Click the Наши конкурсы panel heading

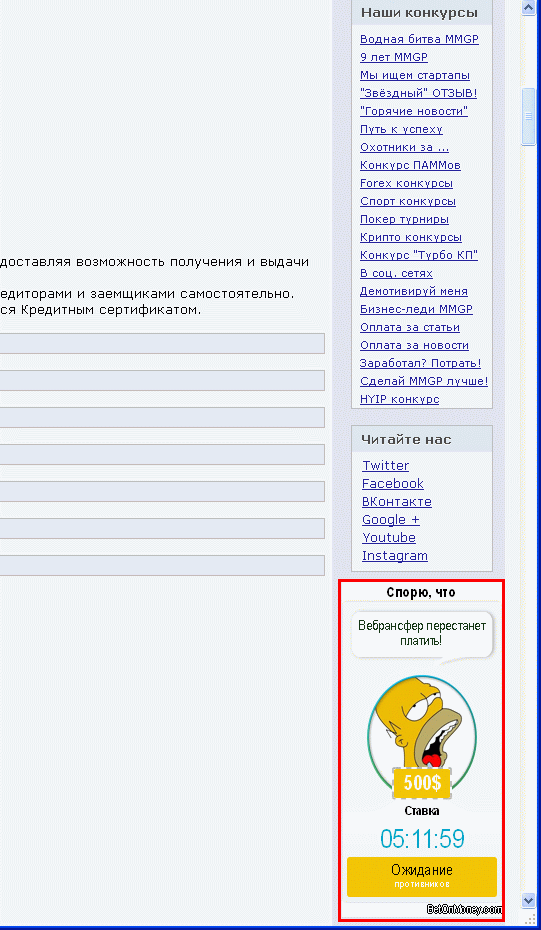click(419, 13)
